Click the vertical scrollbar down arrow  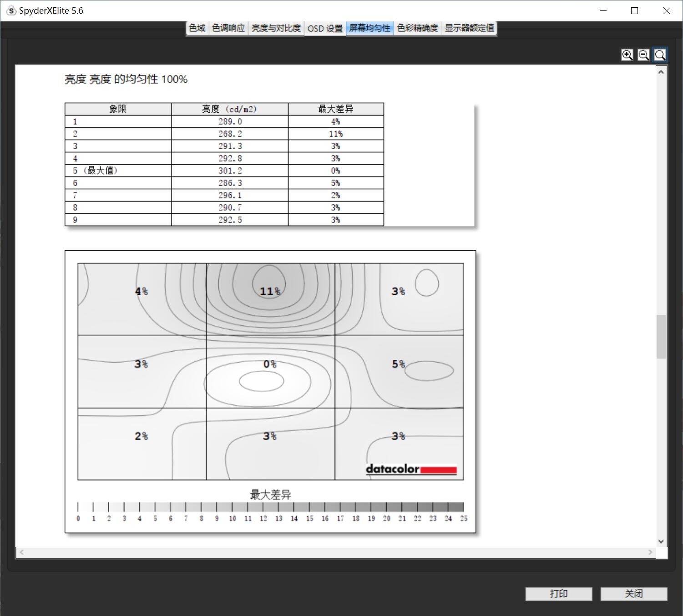661,541
